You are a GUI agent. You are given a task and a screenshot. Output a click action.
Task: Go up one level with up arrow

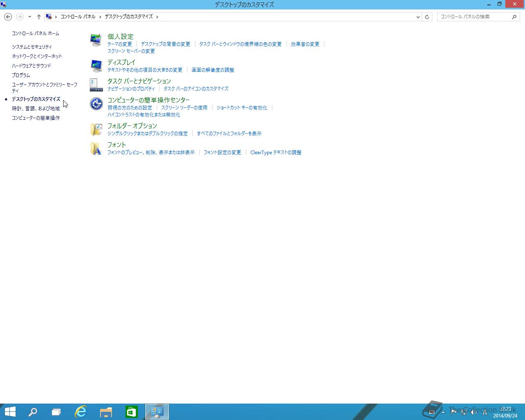(39, 17)
